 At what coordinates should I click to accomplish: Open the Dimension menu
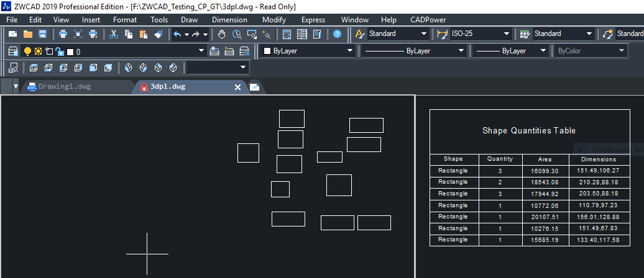229,20
